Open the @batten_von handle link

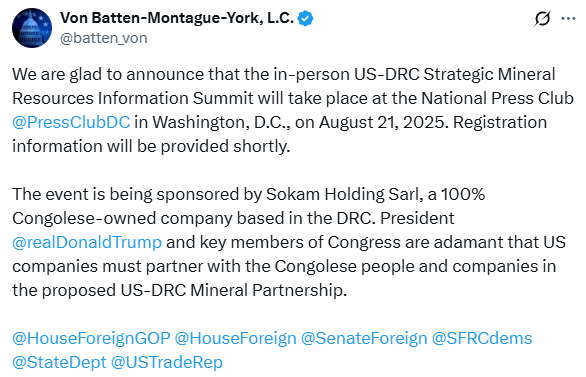[104, 38]
